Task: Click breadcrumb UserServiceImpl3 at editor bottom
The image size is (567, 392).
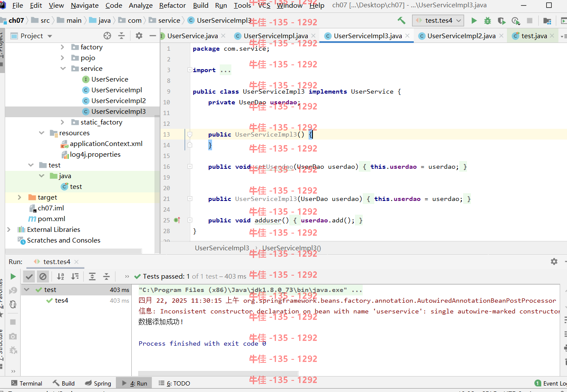Action: point(221,248)
